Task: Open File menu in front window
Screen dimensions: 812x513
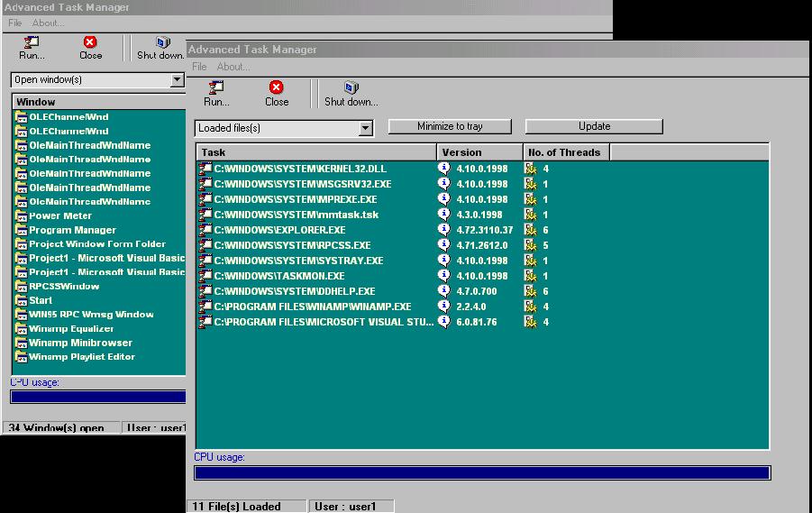Action: point(199,67)
